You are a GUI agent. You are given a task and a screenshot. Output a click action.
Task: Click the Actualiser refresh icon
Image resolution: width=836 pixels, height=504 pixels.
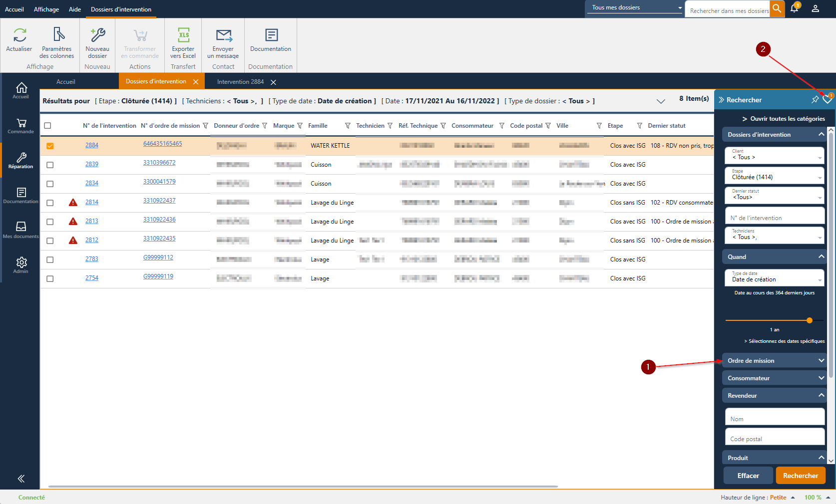(19, 35)
